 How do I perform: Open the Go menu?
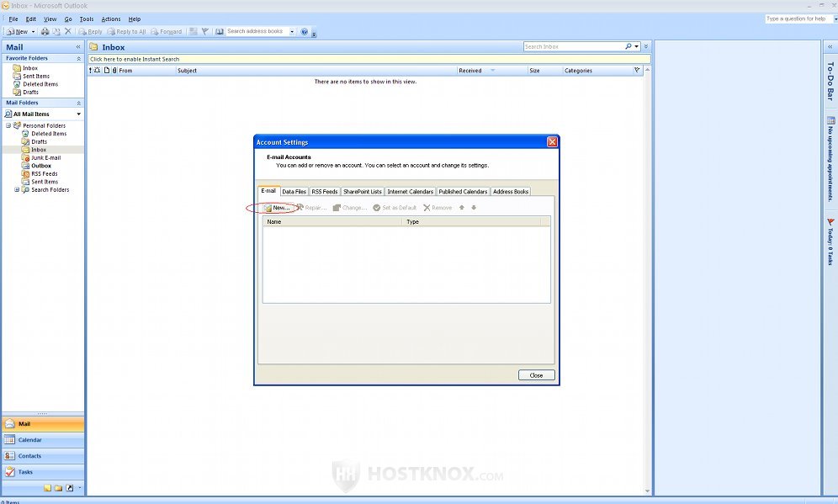click(68, 19)
